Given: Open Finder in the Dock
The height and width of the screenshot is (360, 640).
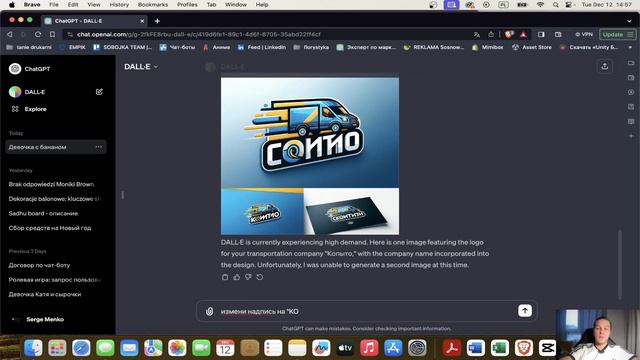Looking at the screenshot, I should point(33,348).
